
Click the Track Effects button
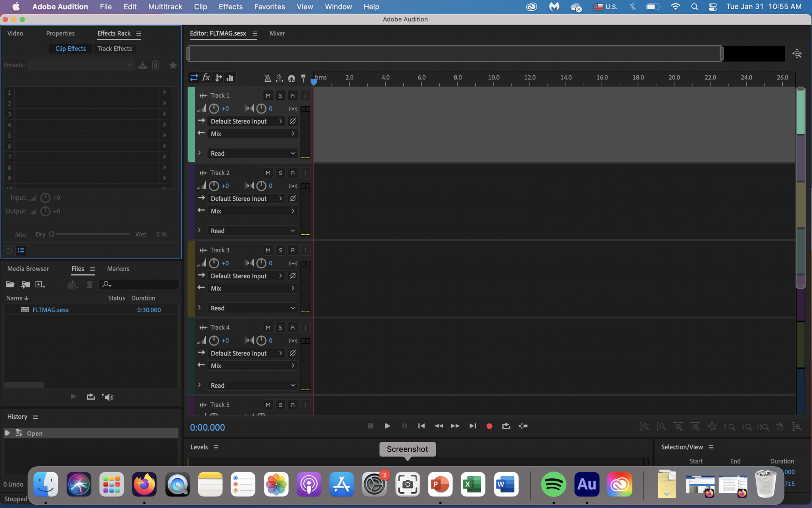(115, 48)
